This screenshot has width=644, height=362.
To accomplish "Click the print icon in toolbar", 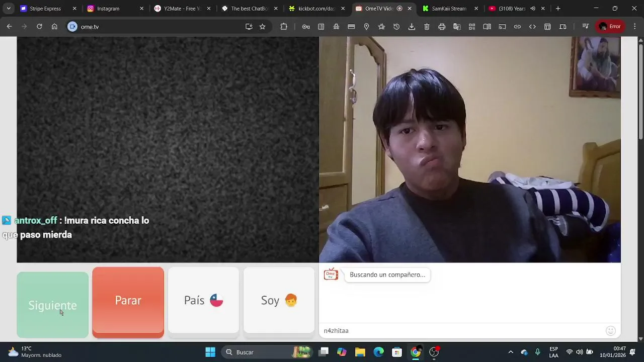I will [x=442, y=27].
